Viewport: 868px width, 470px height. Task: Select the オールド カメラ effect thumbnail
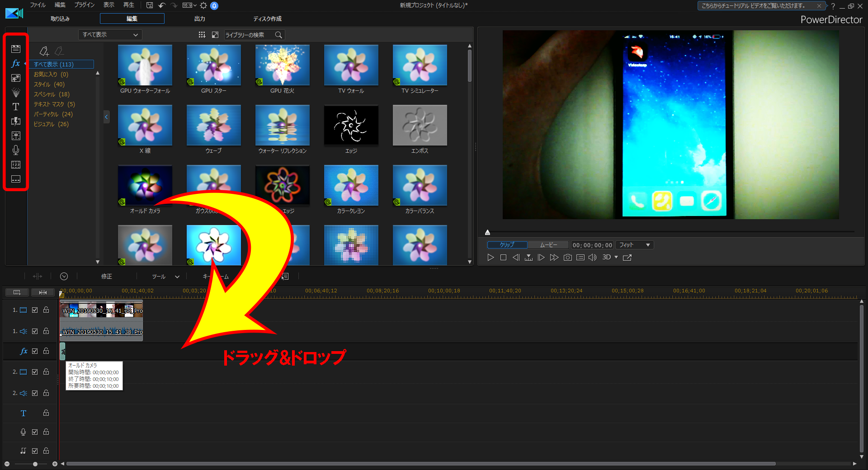[145, 185]
